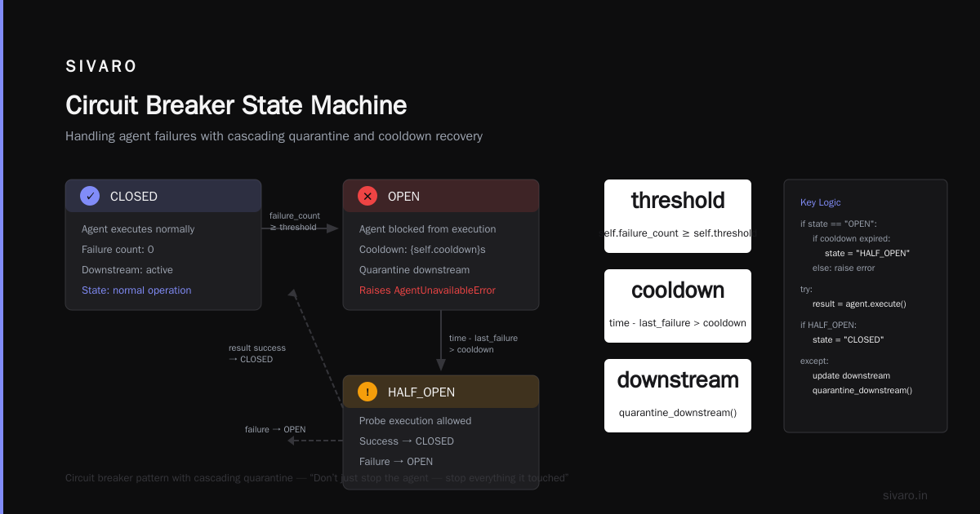Select the CLOSED state header
Image resolution: width=980 pixels, height=514 pixels.
163,196
